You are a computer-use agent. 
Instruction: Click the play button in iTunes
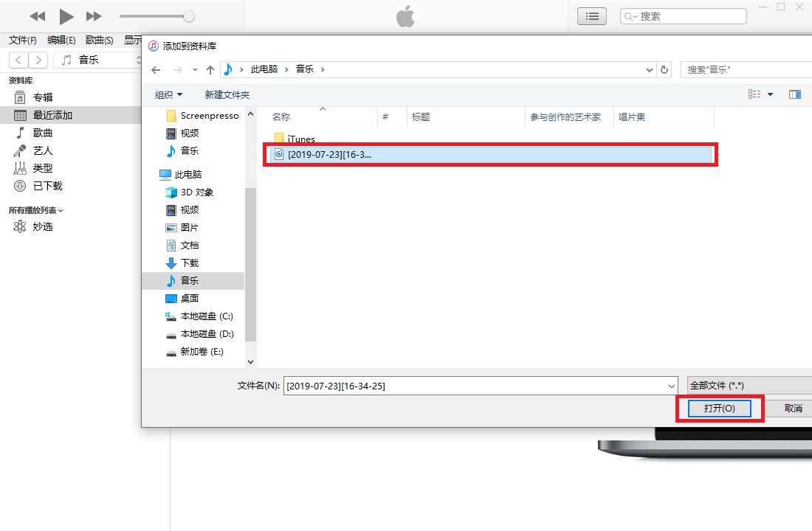coord(66,16)
